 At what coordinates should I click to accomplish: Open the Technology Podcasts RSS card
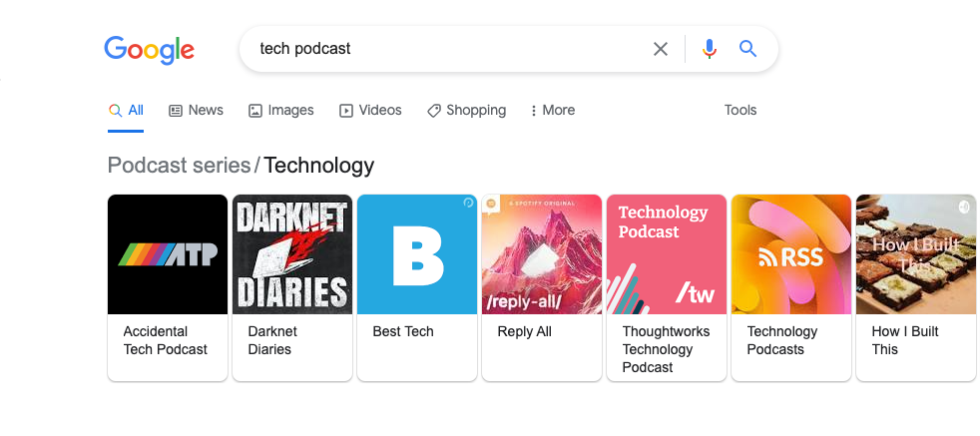pyautogui.click(x=791, y=287)
